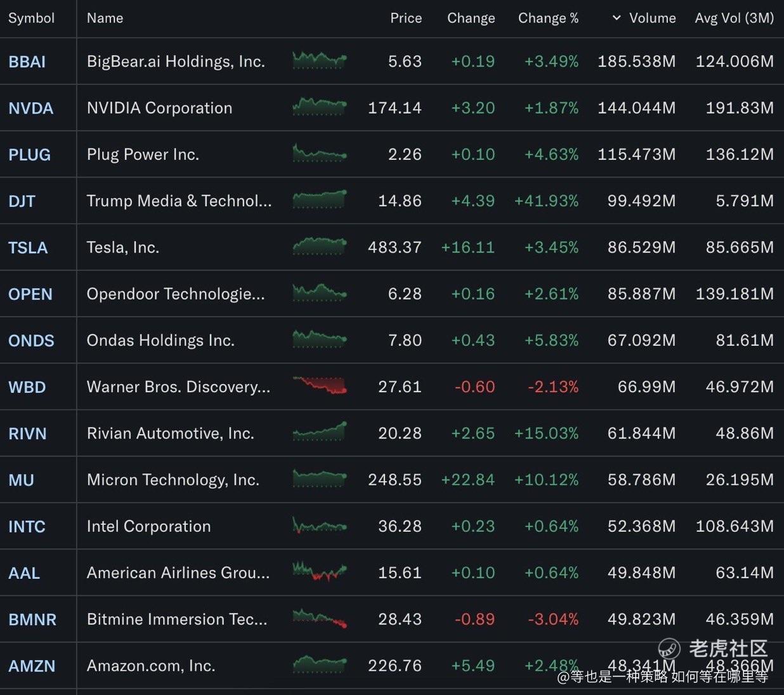
Task: Open the TSLA ticker link
Action: (28, 248)
